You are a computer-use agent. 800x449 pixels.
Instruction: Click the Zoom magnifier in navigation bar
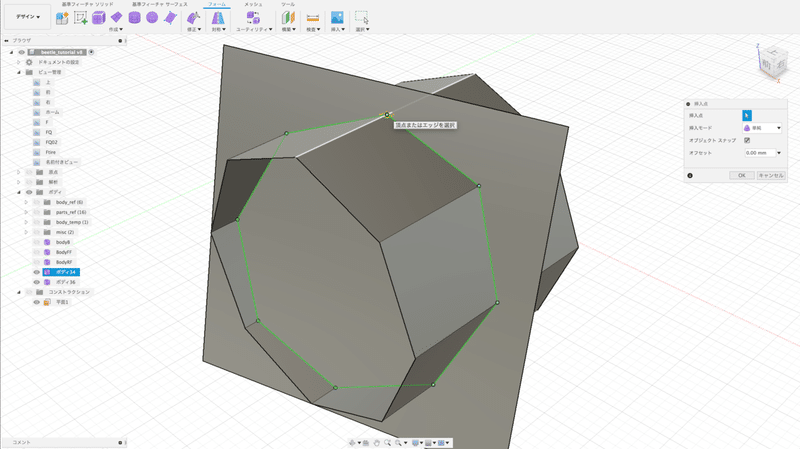387,443
